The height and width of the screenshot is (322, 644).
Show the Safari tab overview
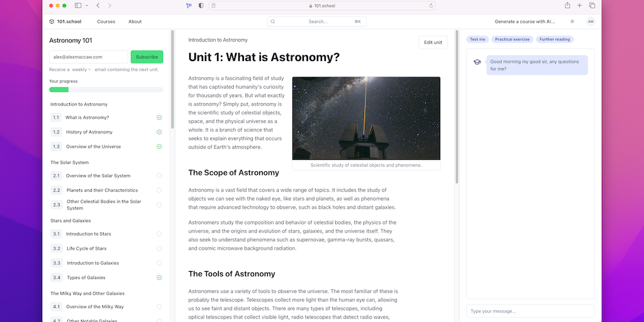coord(592,6)
